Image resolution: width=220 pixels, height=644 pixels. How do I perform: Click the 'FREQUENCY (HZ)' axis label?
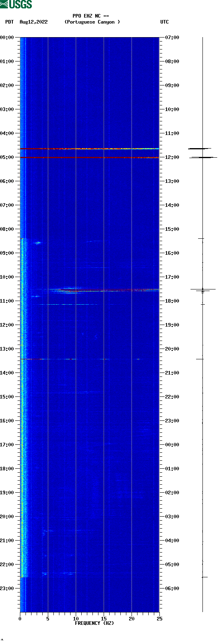pyautogui.click(x=94, y=623)
